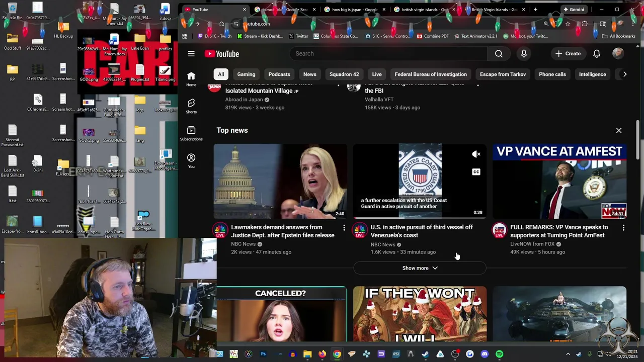Open the U.S. in active pursuit video title
Image resolution: width=644 pixels, height=362 pixels.
[422, 231]
